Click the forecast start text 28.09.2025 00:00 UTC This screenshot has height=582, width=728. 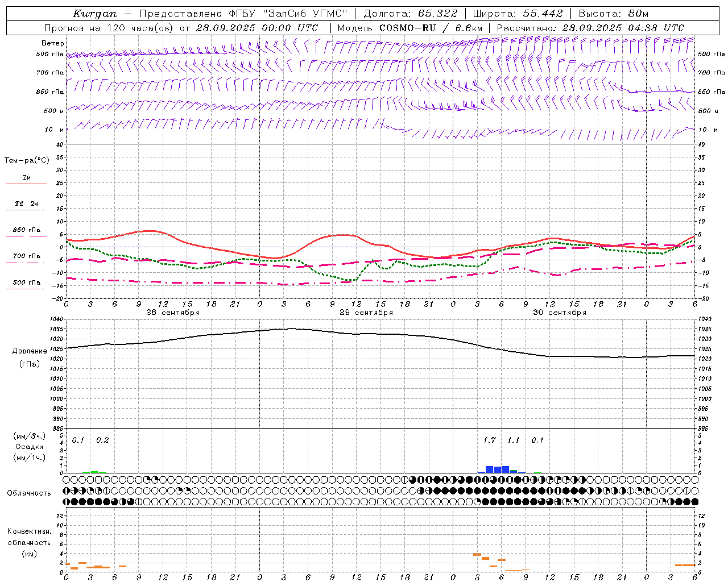(257, 28)
